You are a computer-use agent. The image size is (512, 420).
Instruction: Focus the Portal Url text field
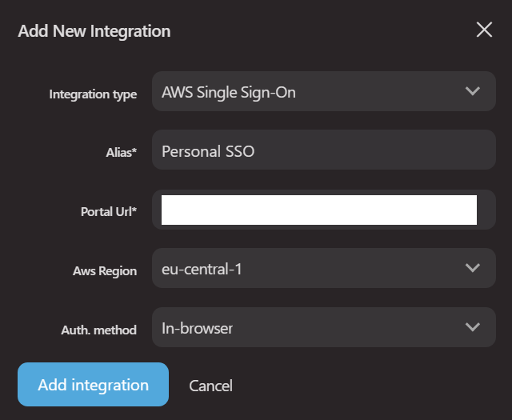(x=318, y=210)
